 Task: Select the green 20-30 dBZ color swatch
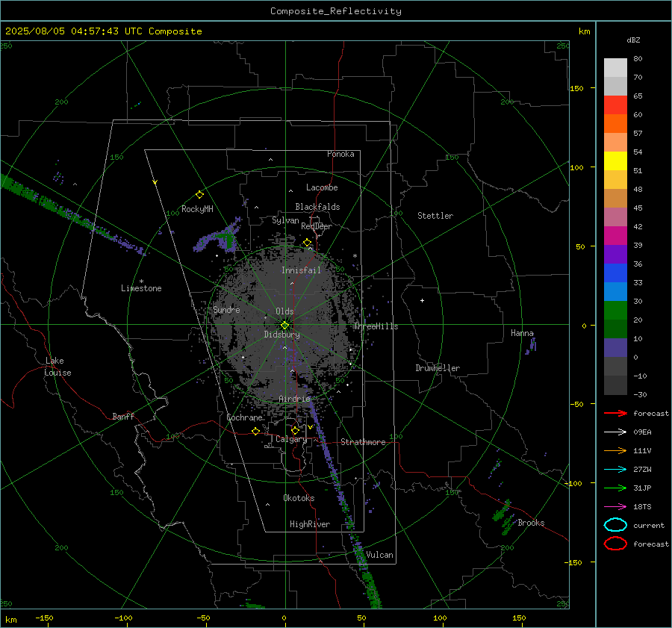click(x=615, y=311)
